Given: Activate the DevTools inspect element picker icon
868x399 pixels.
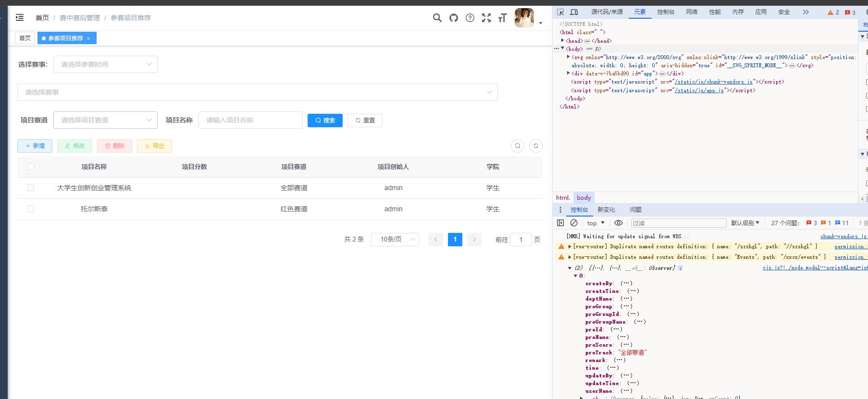Looking at the screenshot, I should click(x=560, y=12).
